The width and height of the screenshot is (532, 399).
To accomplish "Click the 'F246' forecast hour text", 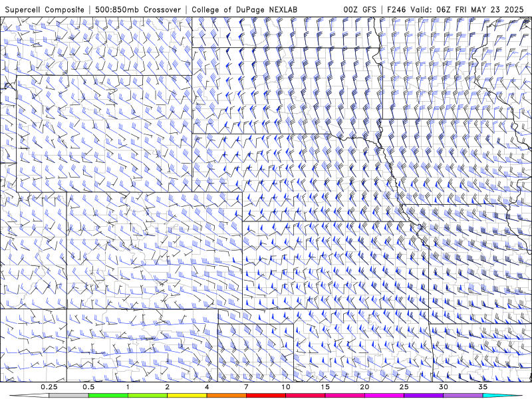I will pos(396,9).
